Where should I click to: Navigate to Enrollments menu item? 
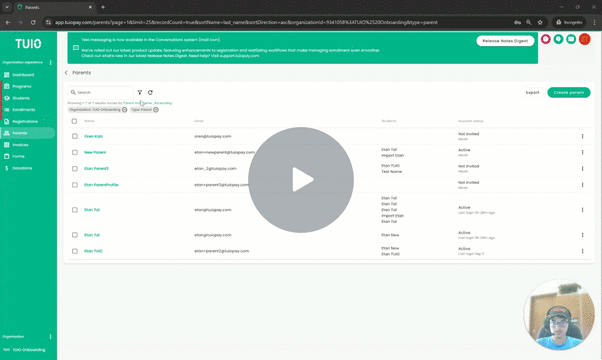pyautogui.click(x=23, y=110)
